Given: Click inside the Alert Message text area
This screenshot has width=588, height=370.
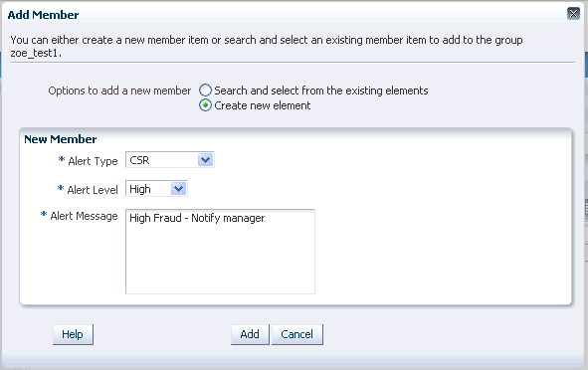Looking at the screenshot, I should tap(220, 252).
